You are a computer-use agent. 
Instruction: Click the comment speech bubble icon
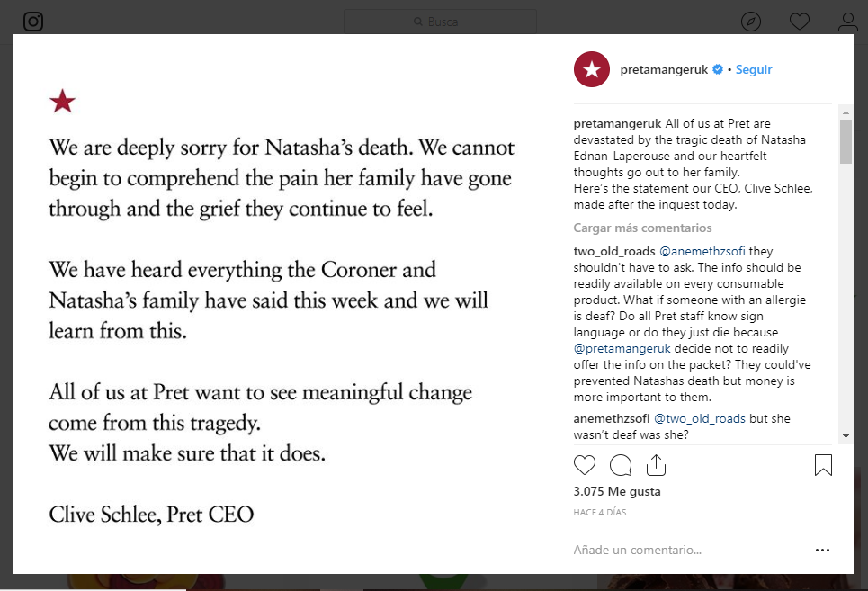621,465
